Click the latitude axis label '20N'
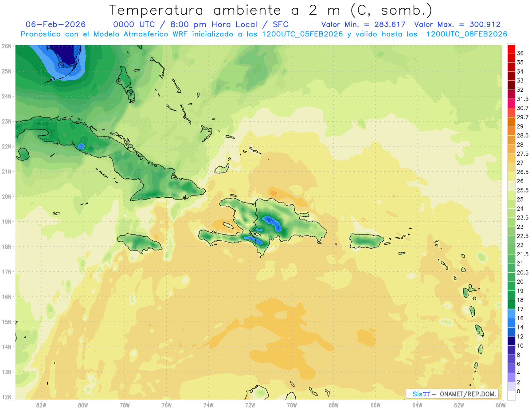532x411 pixels. point(7,196)
